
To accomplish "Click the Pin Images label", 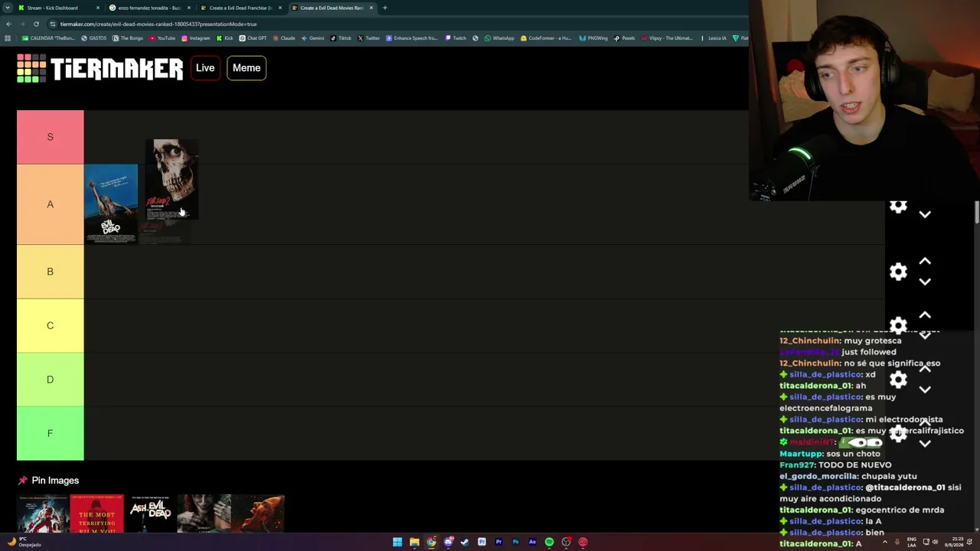I will (x=55, y=481).
